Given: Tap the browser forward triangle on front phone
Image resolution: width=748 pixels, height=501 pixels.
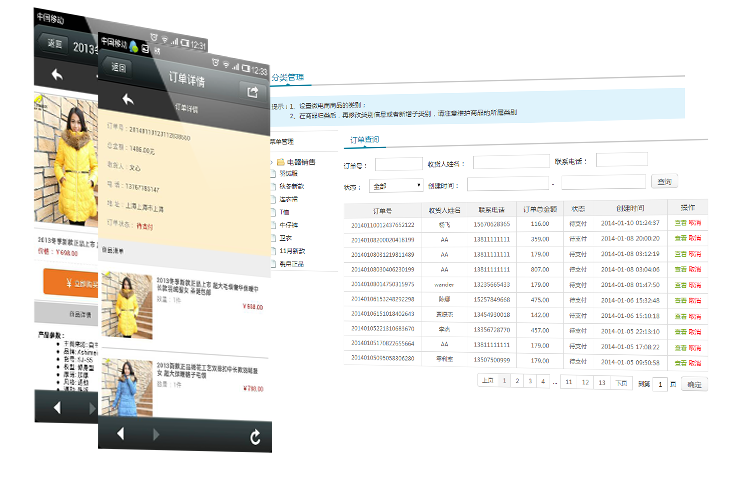Looking at the screenshot, I should coord(155,435).
